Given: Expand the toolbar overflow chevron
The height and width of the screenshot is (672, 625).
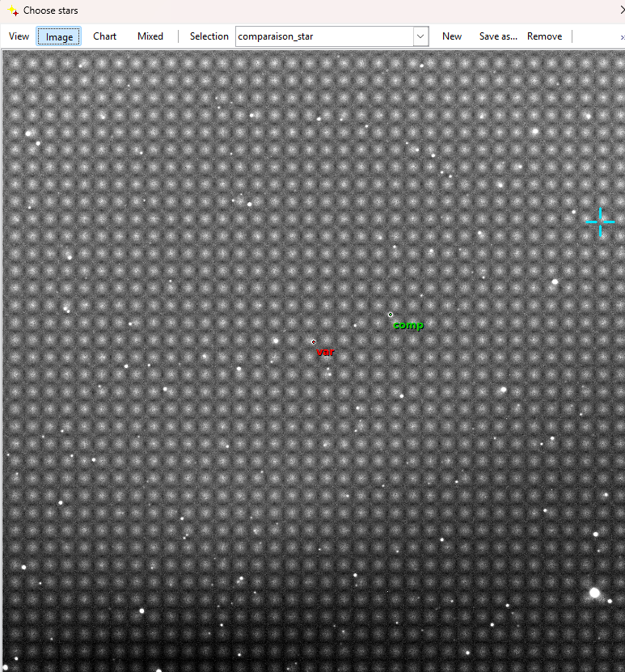Looking at the screenshot, I should point(621,37).
